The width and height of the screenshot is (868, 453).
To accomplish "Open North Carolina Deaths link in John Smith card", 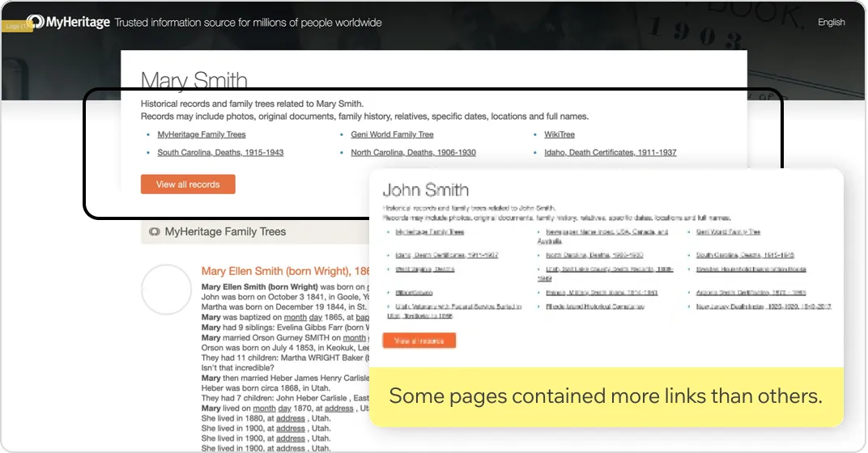I will click(x=594, y=255).
